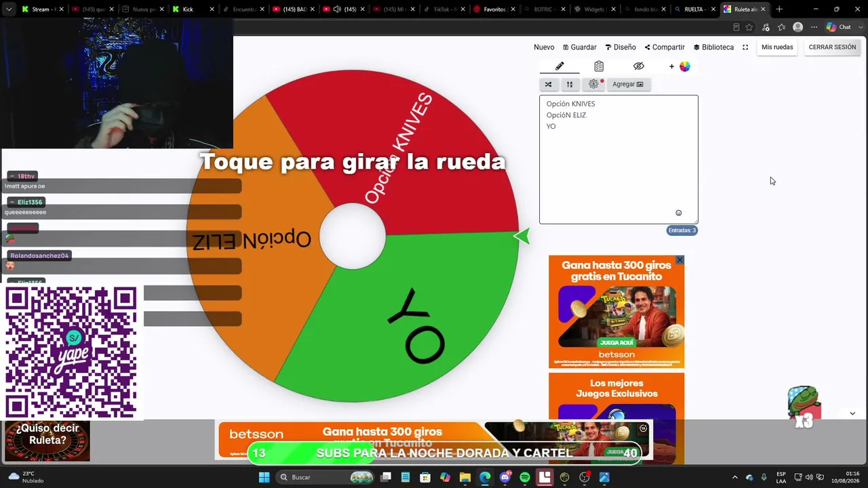
Task: Share the wheel via Compartir
Action: click(x=665, y=47)
